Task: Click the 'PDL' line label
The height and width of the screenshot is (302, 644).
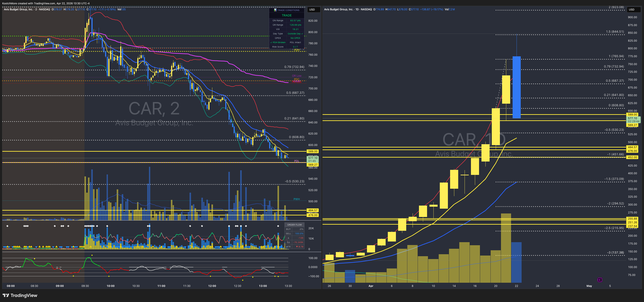Action: pos(297,161)
